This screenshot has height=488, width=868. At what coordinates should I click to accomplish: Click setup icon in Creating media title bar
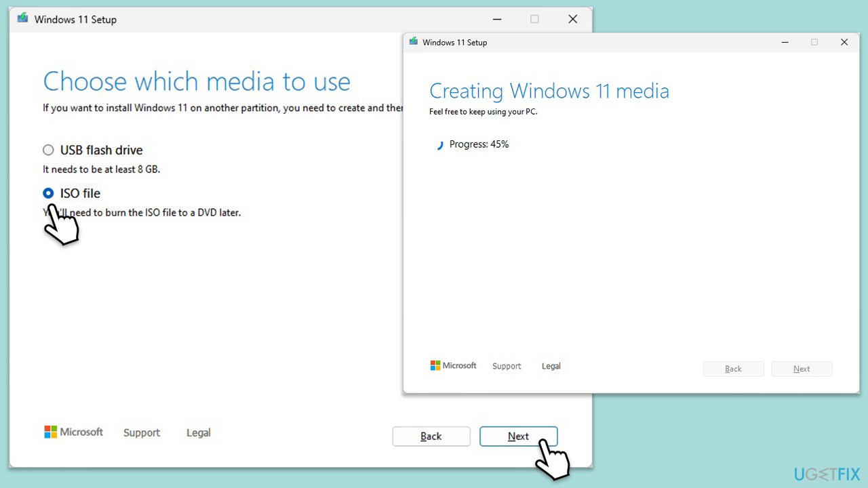[x=414, y=42]
